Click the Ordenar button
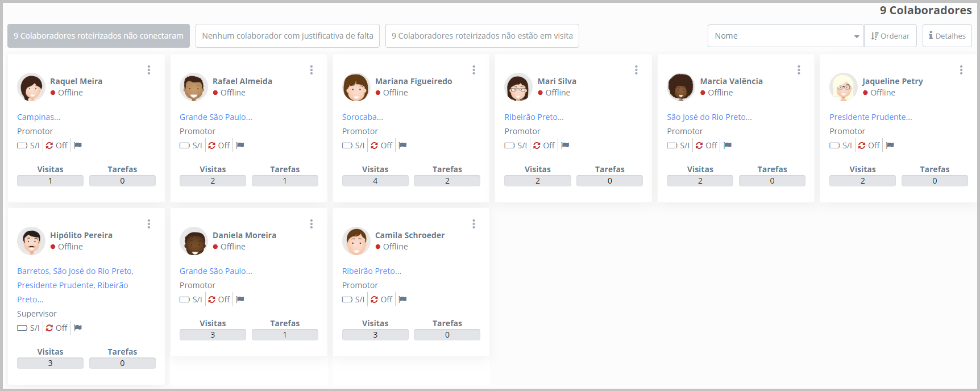Viewport: 980px width, 391px height. pyautogui.click(x=890, y=36)
